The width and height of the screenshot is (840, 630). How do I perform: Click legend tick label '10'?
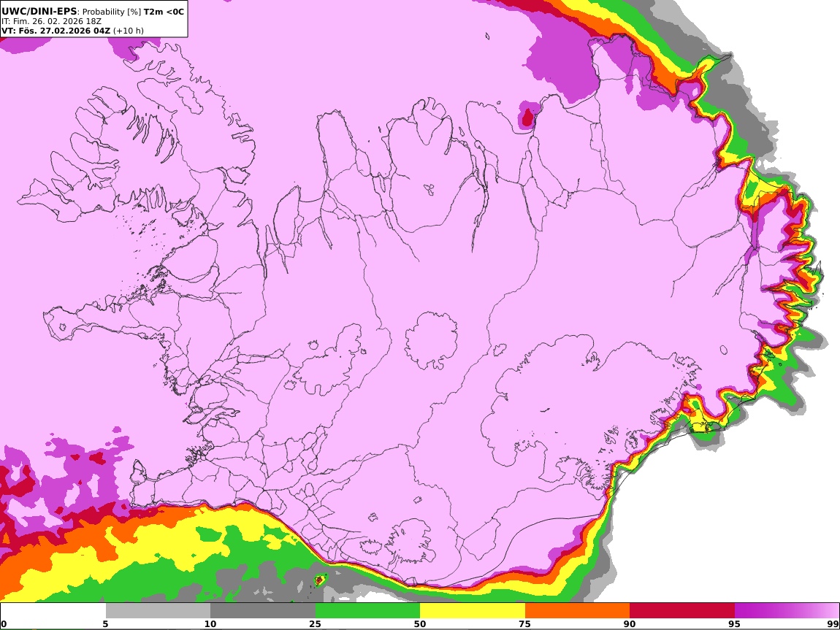[210, 623]
